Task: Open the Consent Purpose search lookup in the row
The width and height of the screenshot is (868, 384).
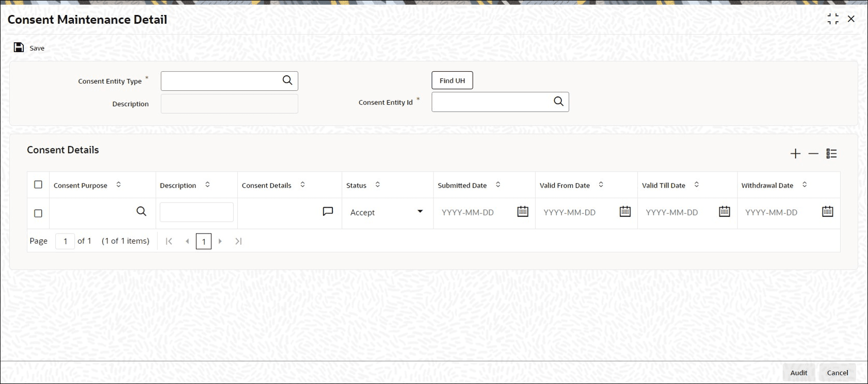Action: click(141, 211)
